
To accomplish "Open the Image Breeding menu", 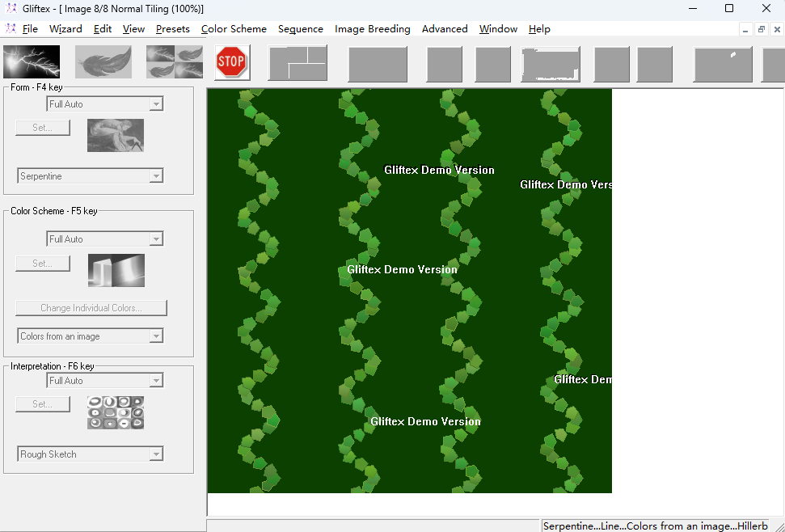I will click(x=373, y=29).
